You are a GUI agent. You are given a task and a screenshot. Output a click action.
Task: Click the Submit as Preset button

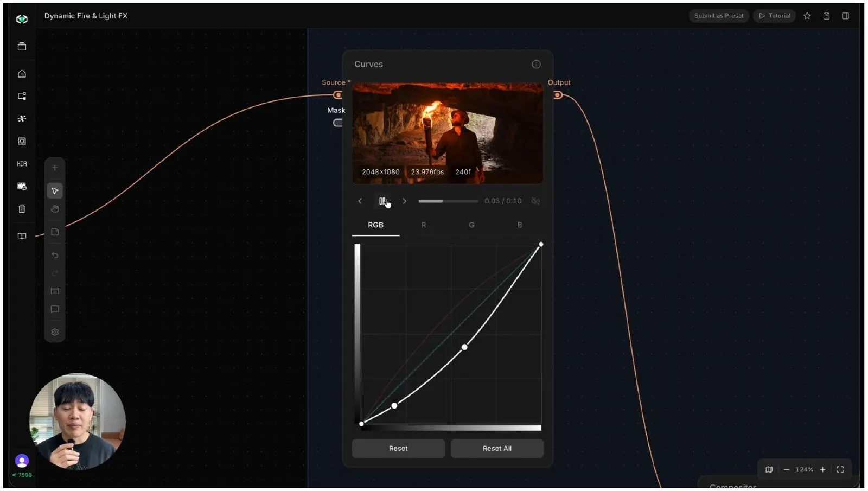[x=719, y=16]
